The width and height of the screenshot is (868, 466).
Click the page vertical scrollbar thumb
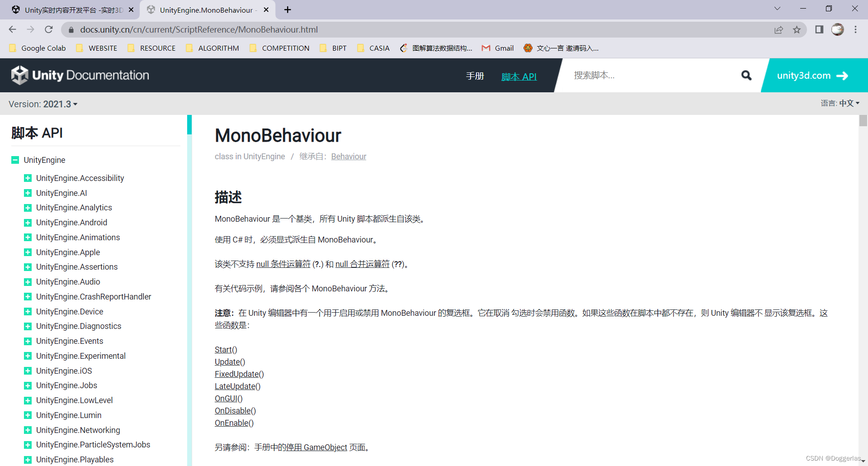click(x=863, y=121)
